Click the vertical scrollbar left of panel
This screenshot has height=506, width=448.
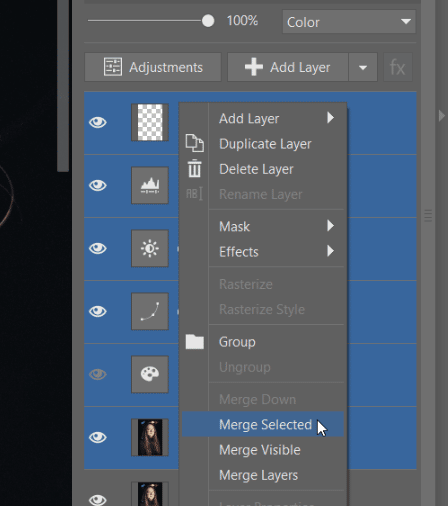(63, 86)
